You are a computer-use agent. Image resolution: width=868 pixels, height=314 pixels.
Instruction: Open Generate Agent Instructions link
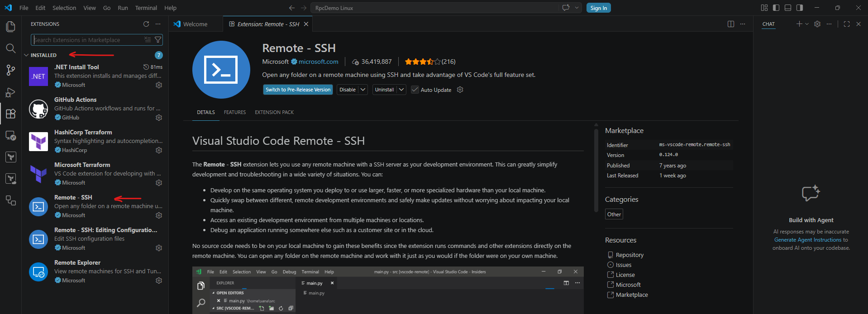point(808,240)
